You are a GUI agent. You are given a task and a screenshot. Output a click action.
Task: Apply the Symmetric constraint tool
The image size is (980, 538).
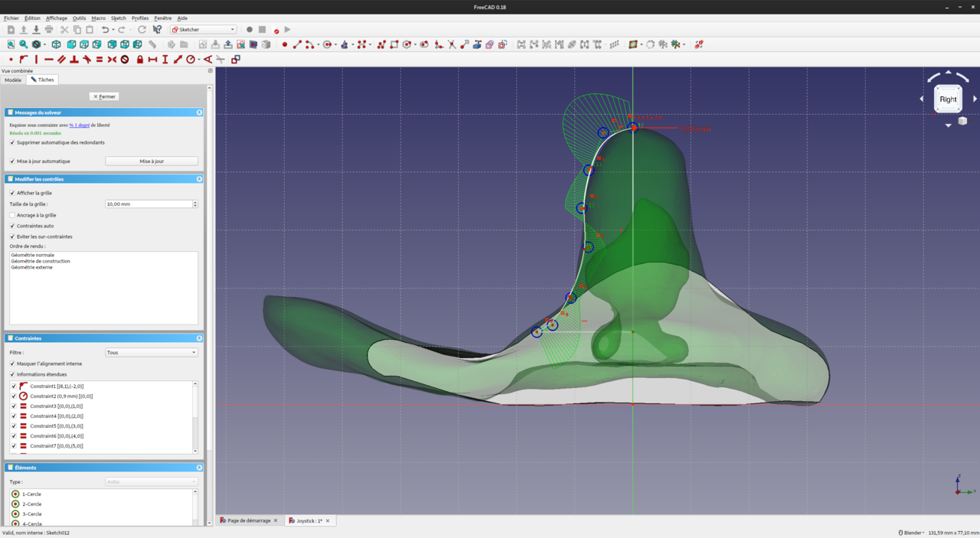[112, 59]
